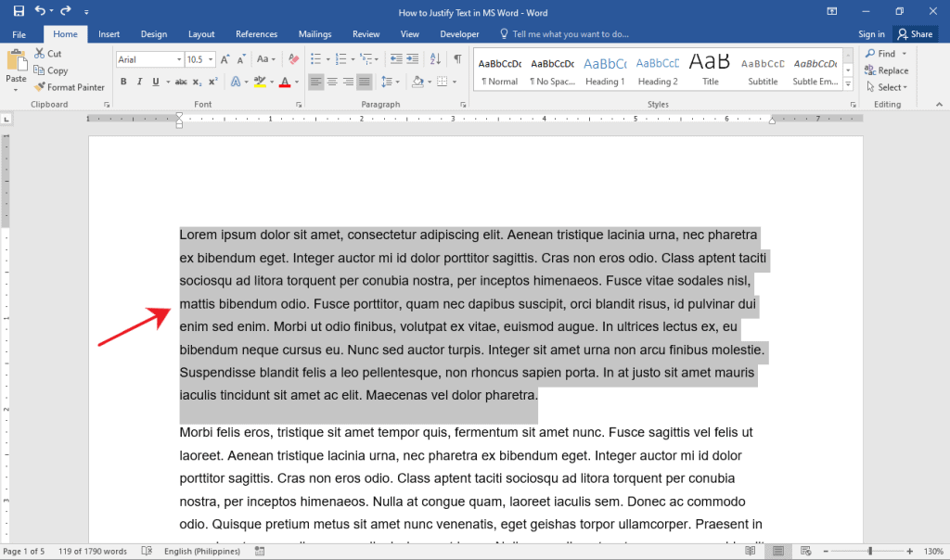Toggle justified alignment
This screenshot has height=560, width=950.
pos(365,81)
